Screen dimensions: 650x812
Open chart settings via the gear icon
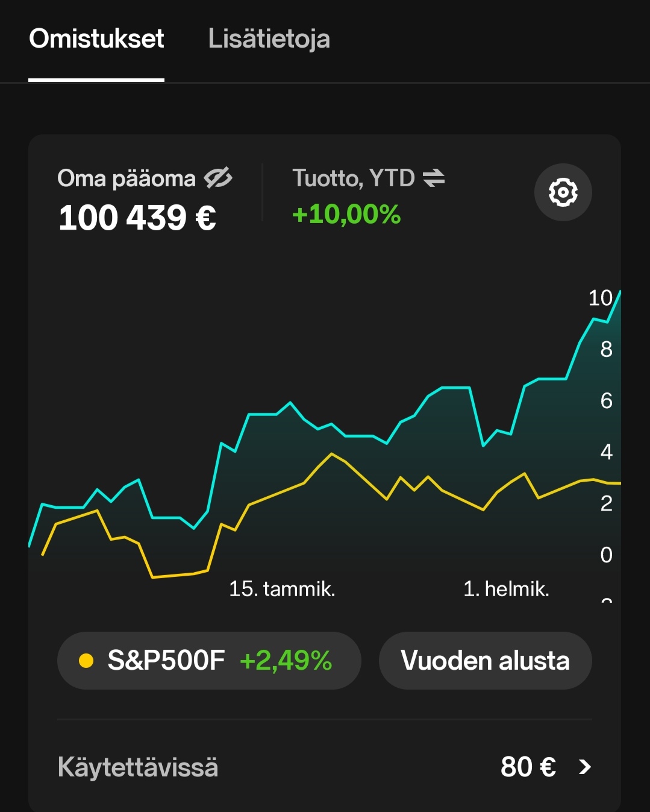point(563,192)
